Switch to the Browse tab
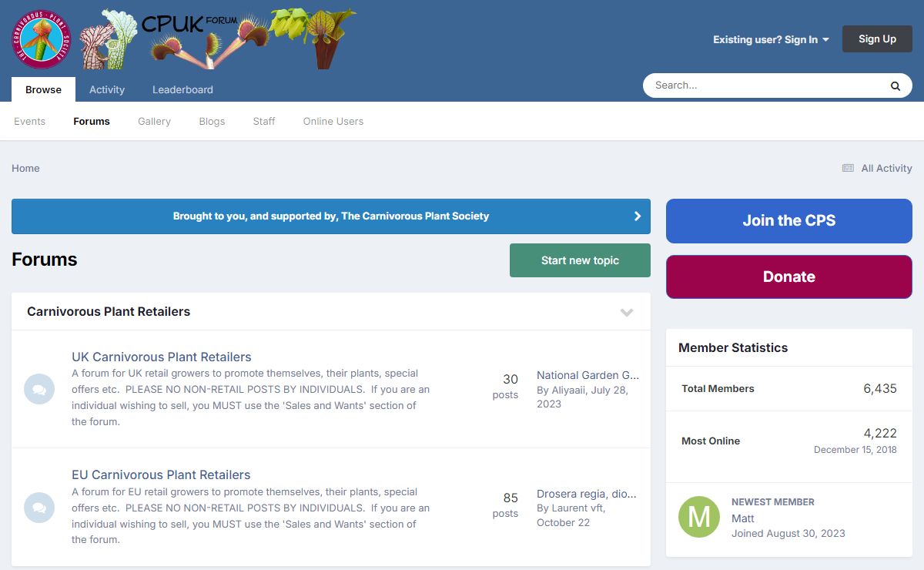This screenshot has height=570, width=924. (43, 89)
